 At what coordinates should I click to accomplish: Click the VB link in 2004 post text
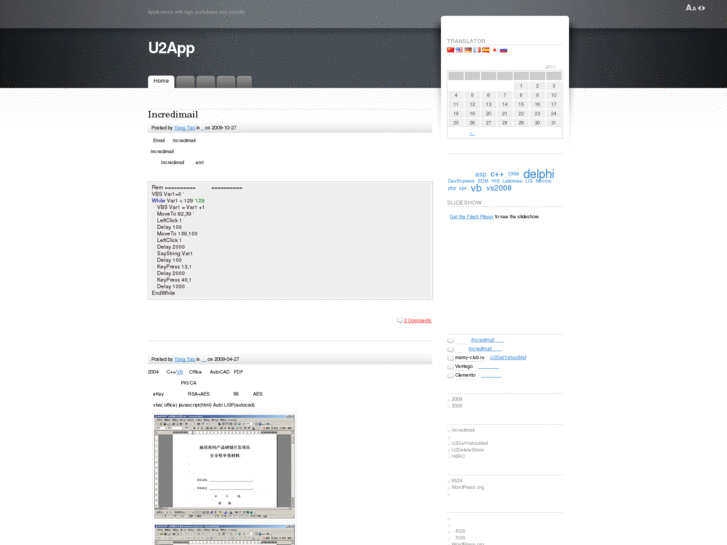tap(179, 372)
